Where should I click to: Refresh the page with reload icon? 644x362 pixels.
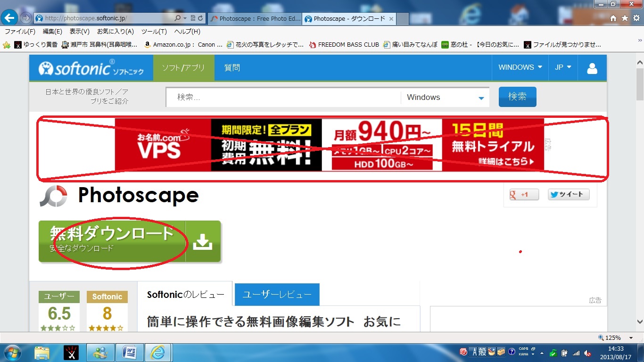pos(200,18)
